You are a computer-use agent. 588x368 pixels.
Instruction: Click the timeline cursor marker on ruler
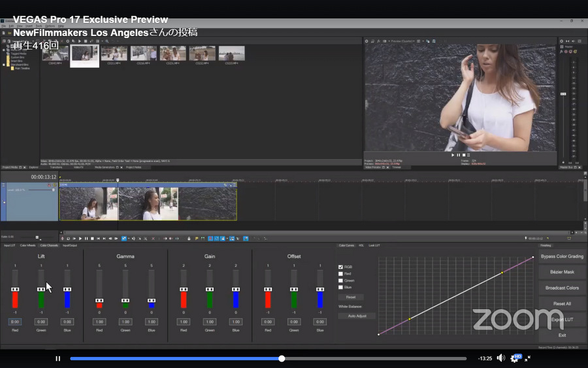pyautogui.click(x=118, y=180)
